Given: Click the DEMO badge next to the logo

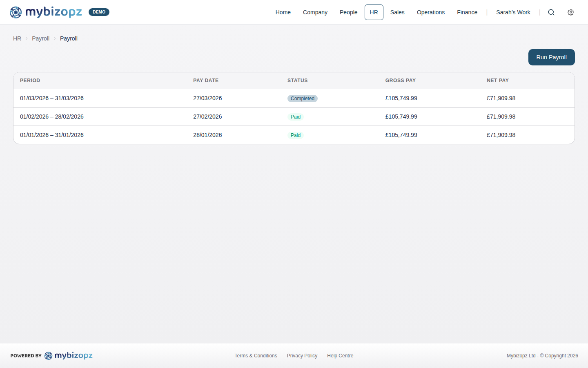Looking at the screenshot, I should click(99, 12).
